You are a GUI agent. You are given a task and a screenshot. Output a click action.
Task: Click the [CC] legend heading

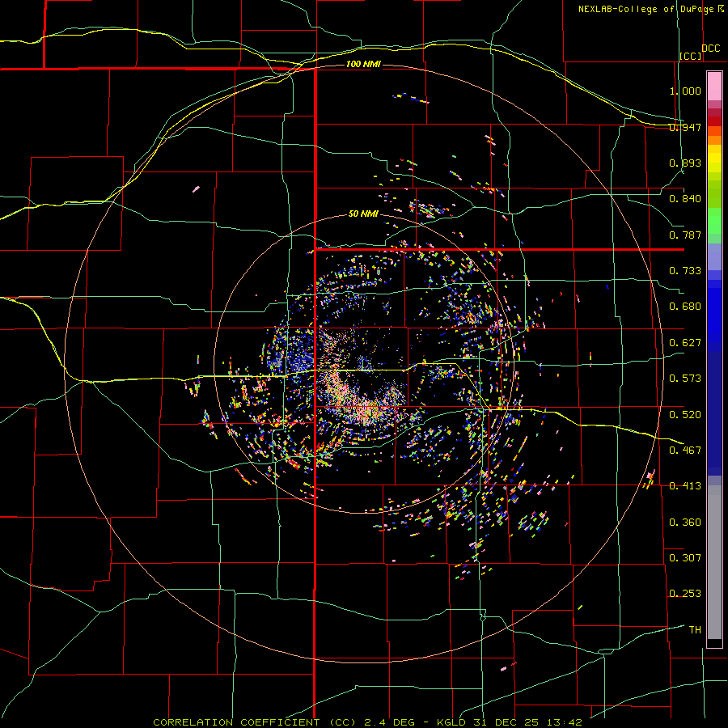coord(691,56)
